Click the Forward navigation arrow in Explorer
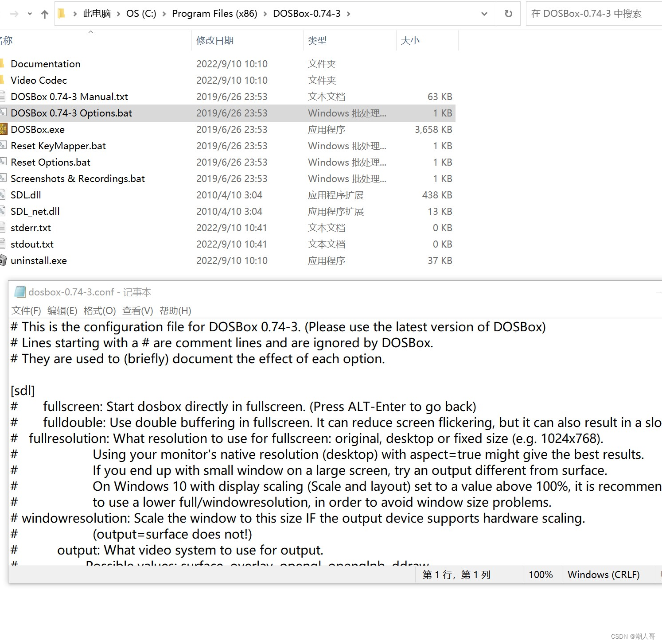The image size is (662, 644). tap(14, 14)
